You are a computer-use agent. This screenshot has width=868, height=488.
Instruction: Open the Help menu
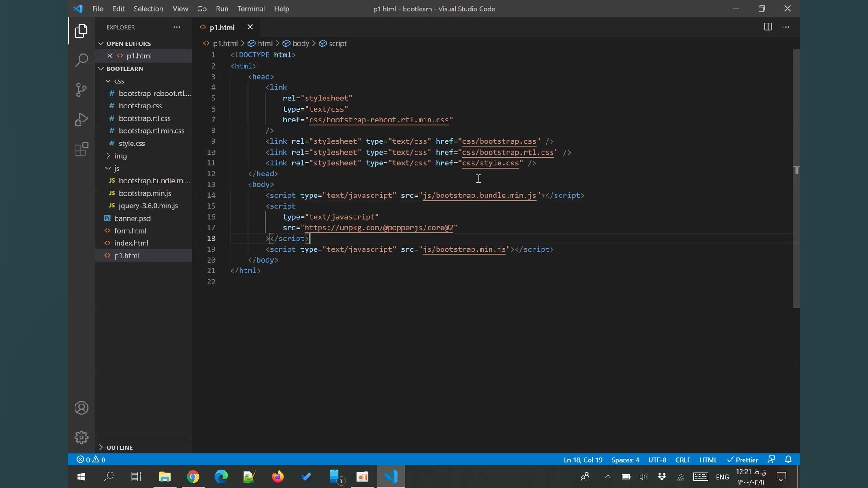(x=282, y=9)
